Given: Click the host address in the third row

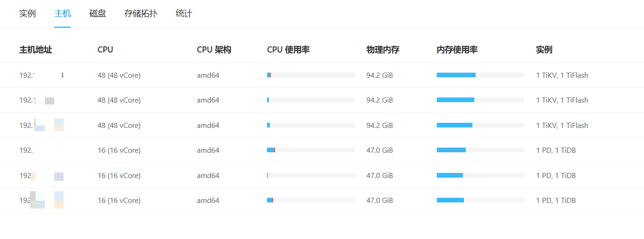Looking at the screenshot, I should (42, 126).
